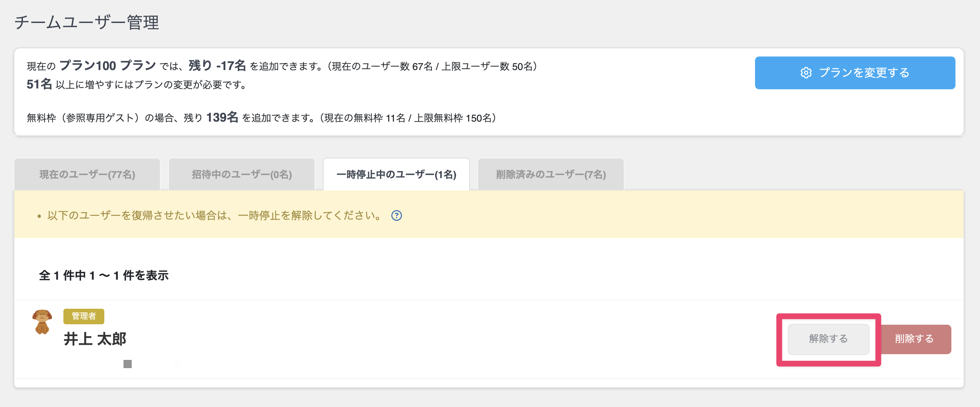Select the 一時停止中のユーザー(1名) tab
This screenshot has width=980, height=407.
tap(396, 175)
